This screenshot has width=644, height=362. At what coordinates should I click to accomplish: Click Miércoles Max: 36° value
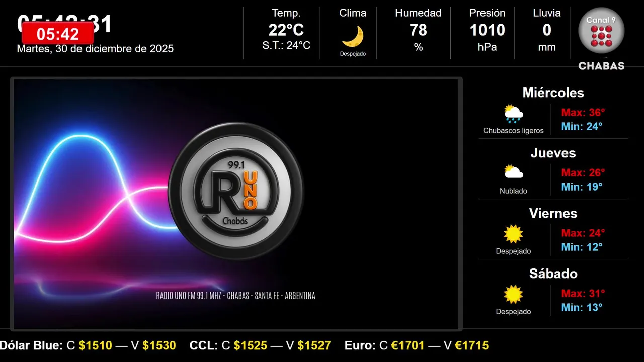(x=583, y=113)
